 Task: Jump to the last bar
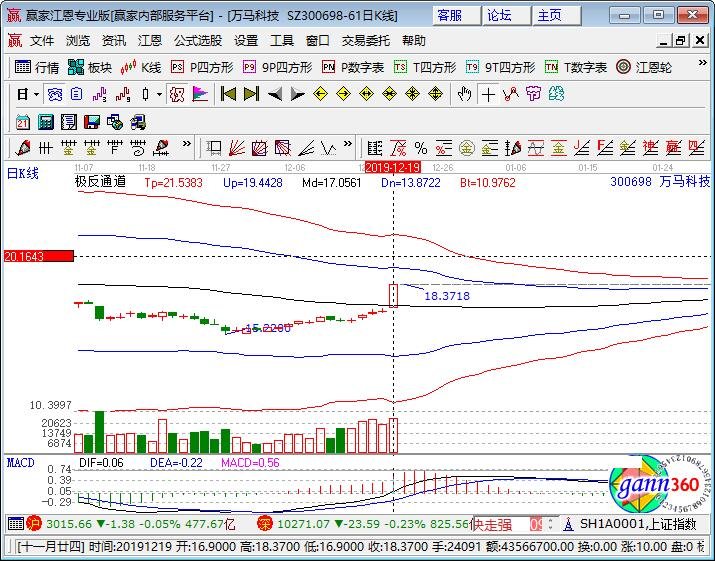click(251, 94)
